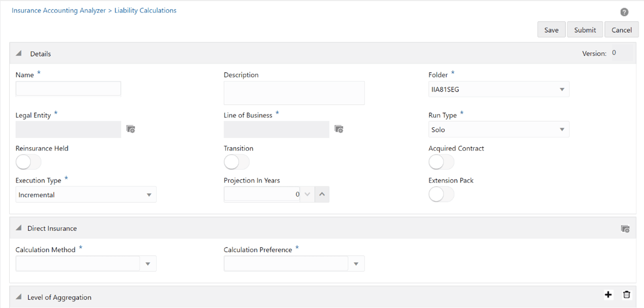Open the Folder dropdown showing IIA81SEG
Viewport: 644px width, 308px height.
point(562,89)
